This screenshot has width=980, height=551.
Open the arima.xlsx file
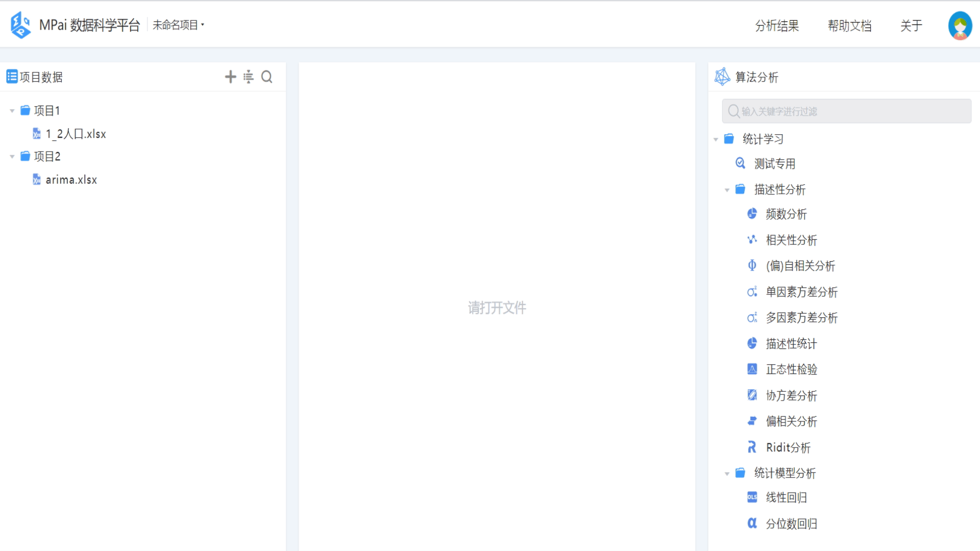coord(70,180)
